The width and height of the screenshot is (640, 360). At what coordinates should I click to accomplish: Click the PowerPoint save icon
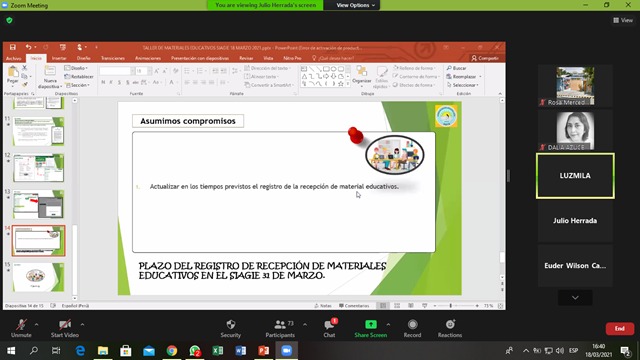coord(13,47)
